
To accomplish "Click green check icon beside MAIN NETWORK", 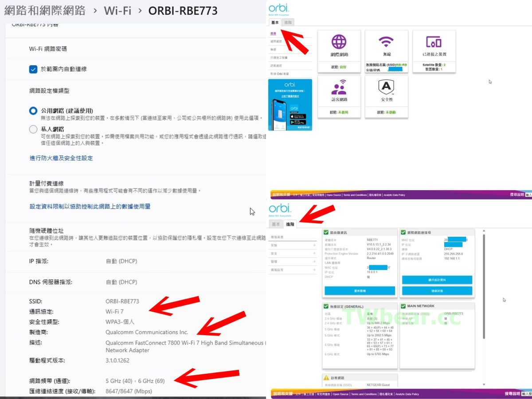I will [x=403, y=306].
